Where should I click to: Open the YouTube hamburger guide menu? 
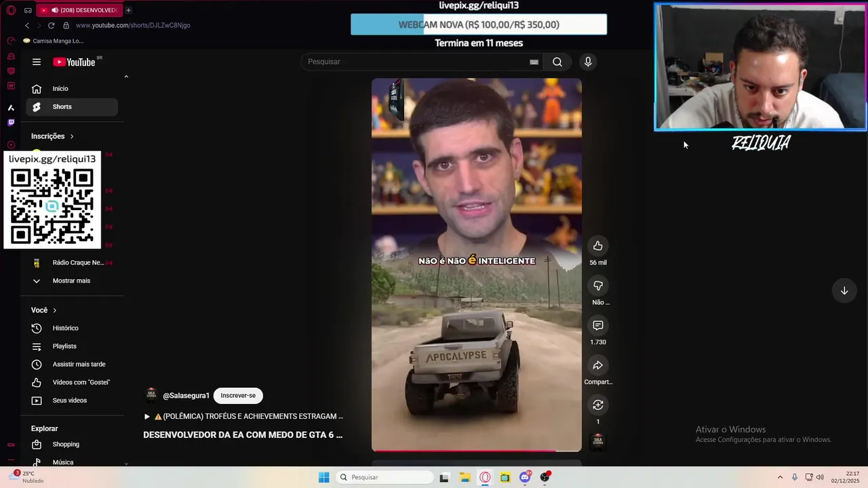point(37,62)
